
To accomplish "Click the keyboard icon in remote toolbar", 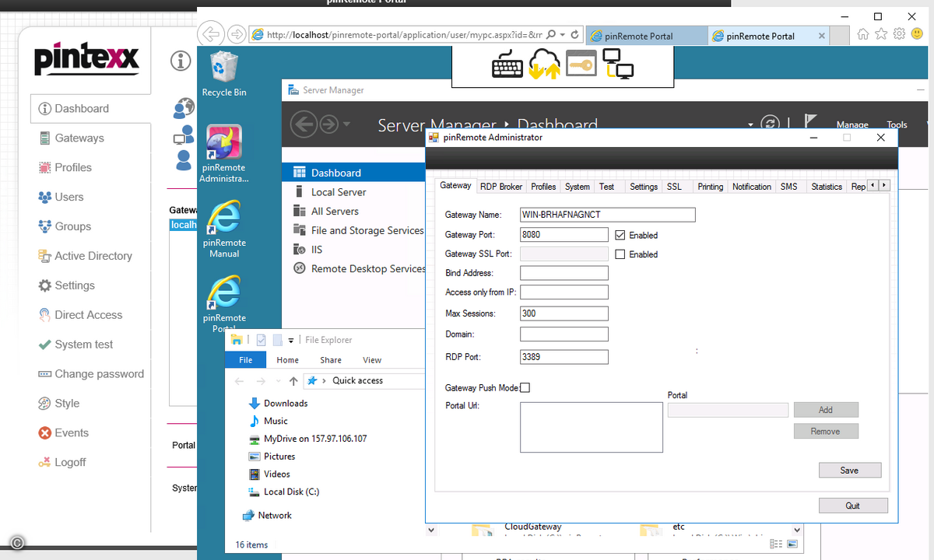I will pos(507,66).
